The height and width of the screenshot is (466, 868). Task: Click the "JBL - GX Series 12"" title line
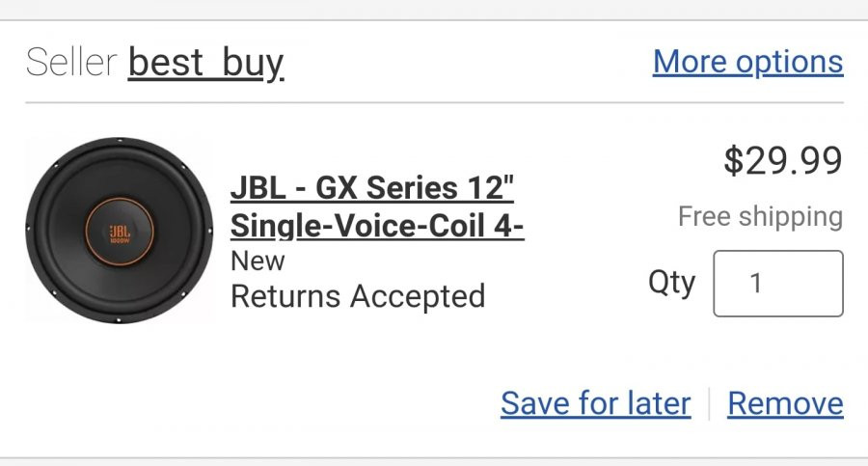(372, 187)
